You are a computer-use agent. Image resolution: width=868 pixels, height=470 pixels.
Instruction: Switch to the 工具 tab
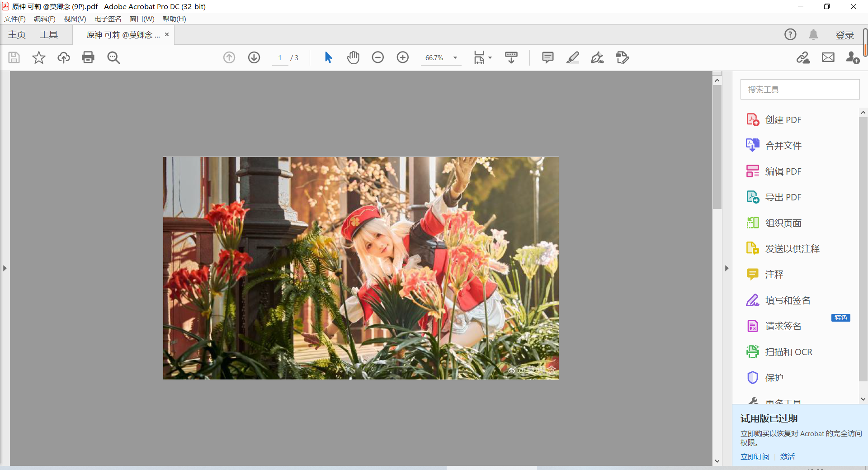point(49,35)
